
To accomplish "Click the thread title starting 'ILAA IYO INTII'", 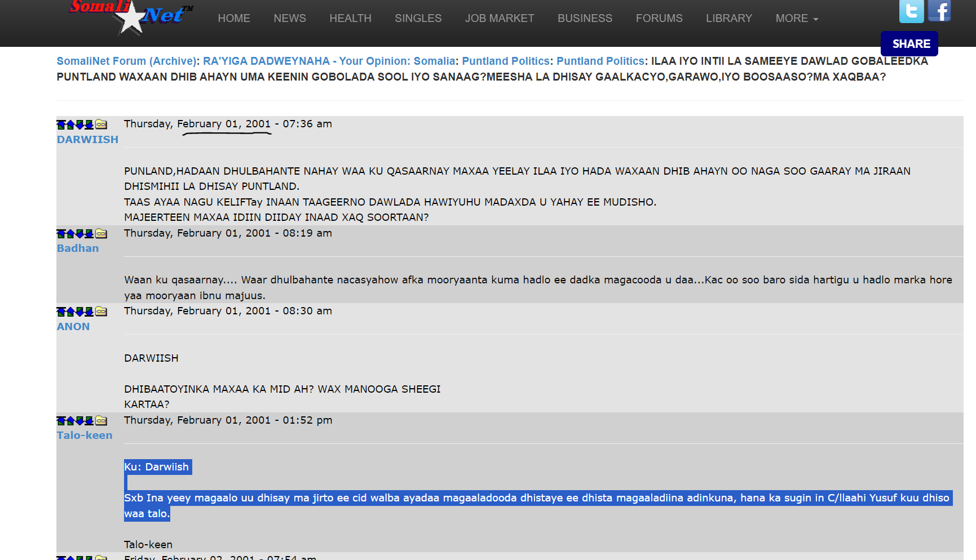I will click(492, 69).
